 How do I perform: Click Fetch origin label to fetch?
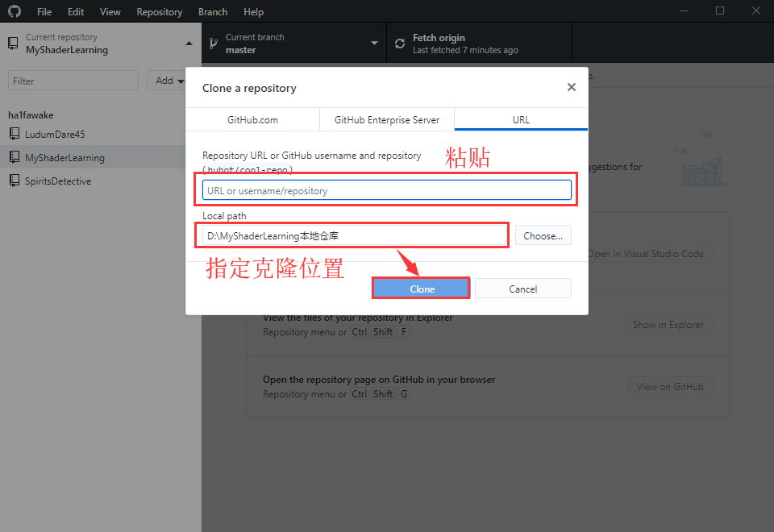point(439,38)
